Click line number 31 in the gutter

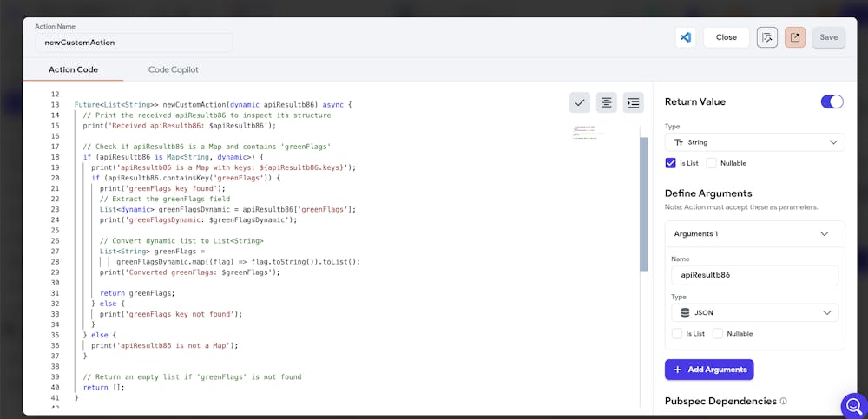(54, 293)
